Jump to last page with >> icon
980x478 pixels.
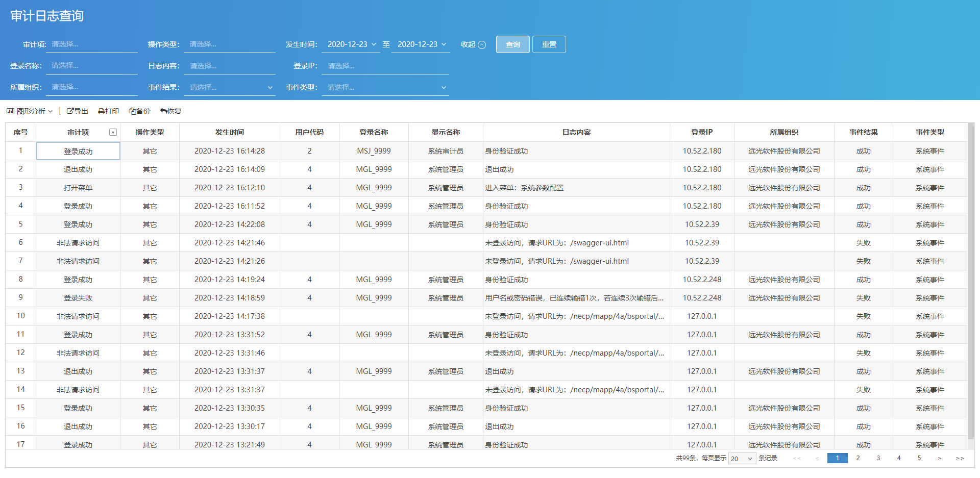(961, 458)
